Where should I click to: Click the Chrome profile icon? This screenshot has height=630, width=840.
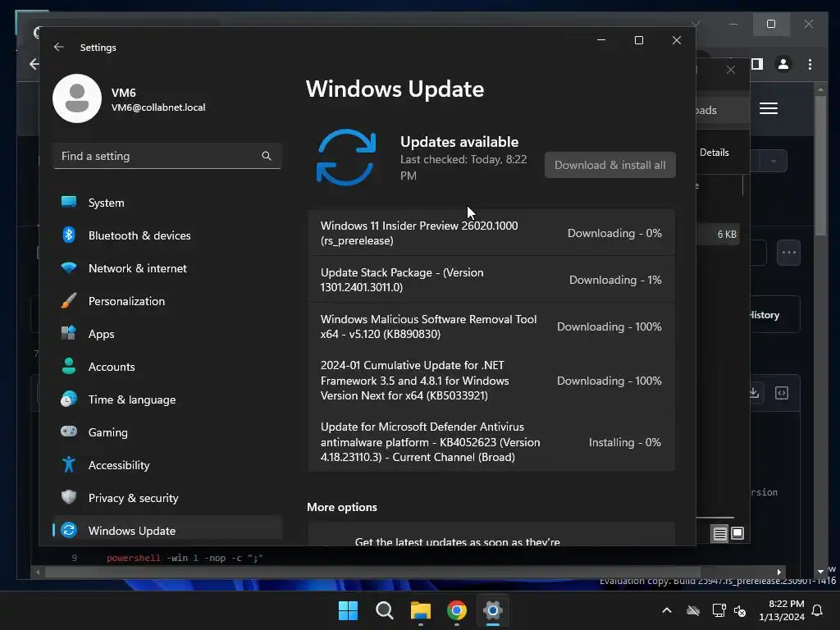tap(783, 64)
